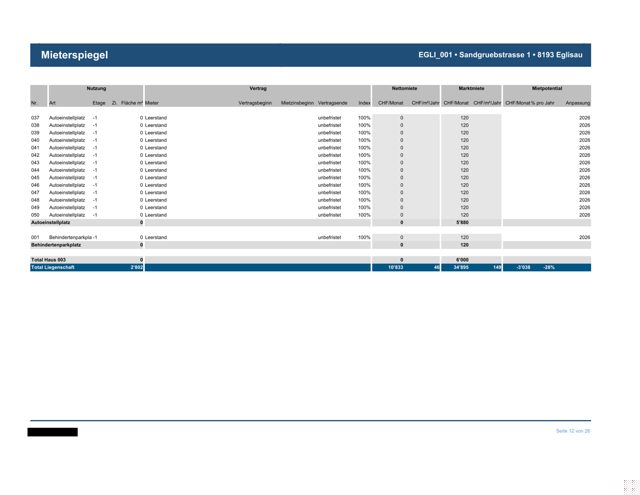This screenshot has width=640, height=495.
Task: Click the "Seite 12 von 26" page footer
Action: pos(573,431)
